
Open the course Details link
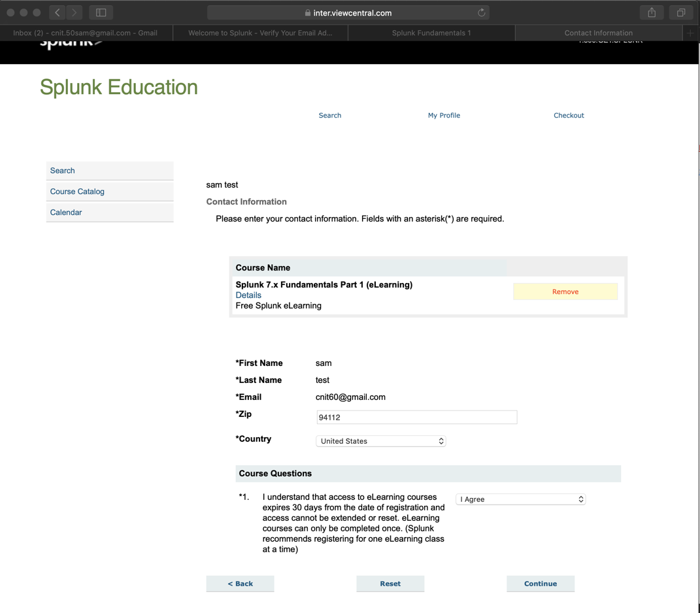click(248, 295)
